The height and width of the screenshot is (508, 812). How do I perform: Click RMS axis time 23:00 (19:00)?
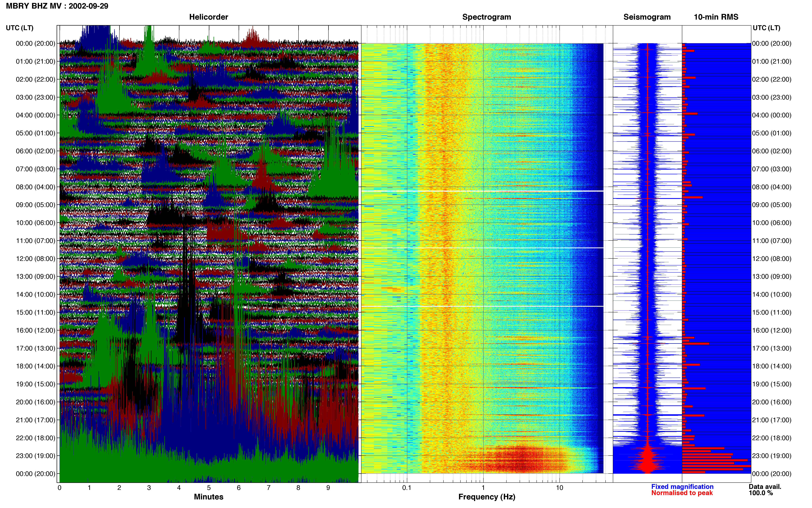coord(772,456)
